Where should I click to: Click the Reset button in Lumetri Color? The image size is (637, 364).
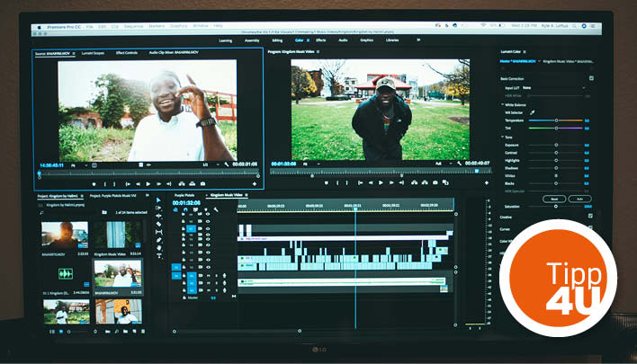(x=554, y=198)
